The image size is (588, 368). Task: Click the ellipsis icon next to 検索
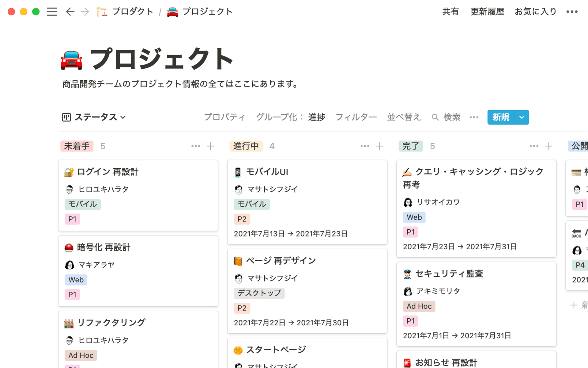click(474, 117)
